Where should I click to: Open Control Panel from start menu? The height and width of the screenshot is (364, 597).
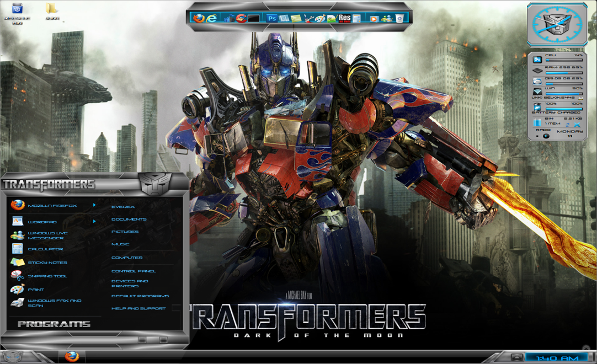point(134,271)
